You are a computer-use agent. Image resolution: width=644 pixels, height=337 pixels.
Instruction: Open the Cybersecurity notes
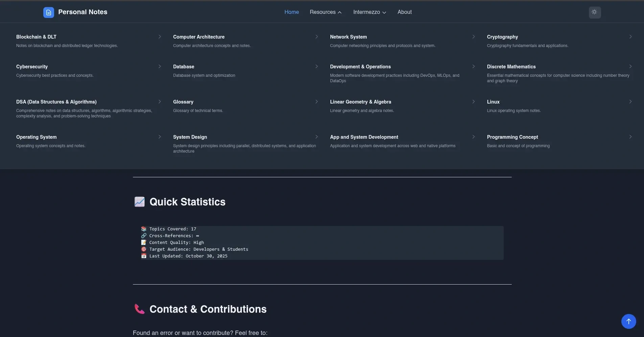pos(32,67)
